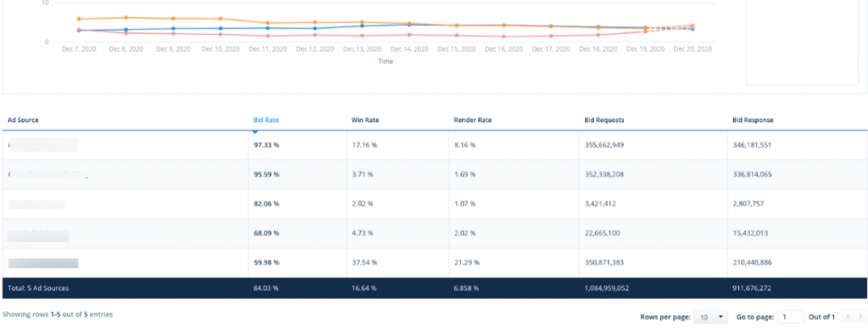Select the ad source row with 59.98 % bid rate

[x=435, y=263]
